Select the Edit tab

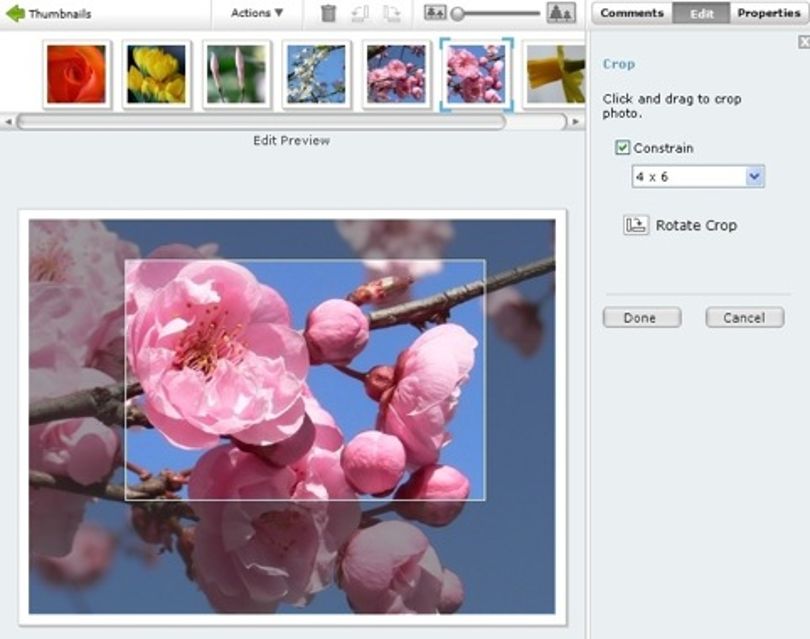click(701, 13)
